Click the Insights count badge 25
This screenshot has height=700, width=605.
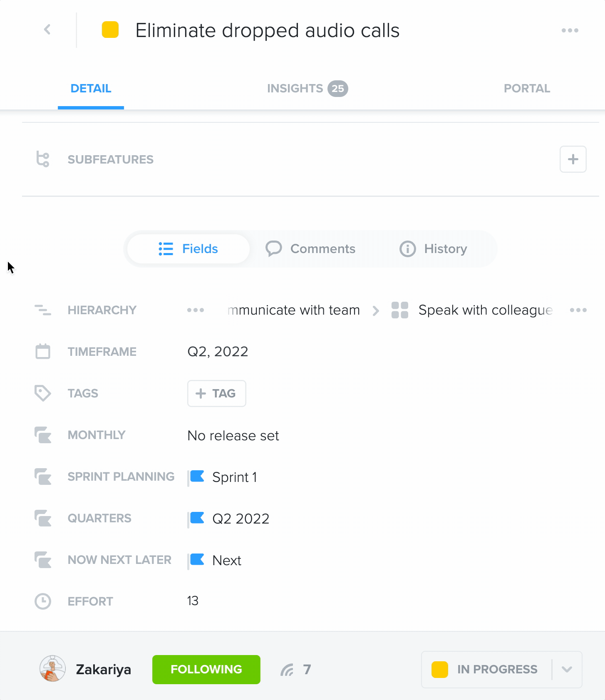(337, 89)
